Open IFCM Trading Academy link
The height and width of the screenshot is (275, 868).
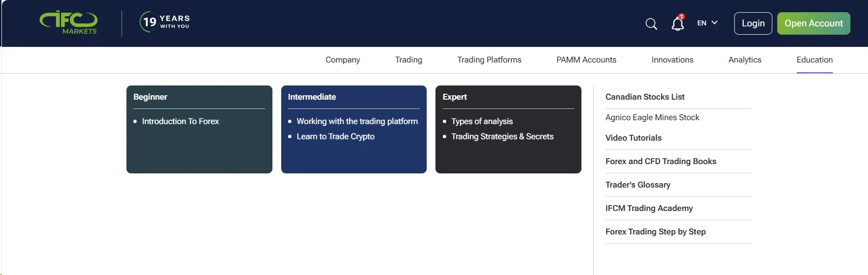point(649,208)
